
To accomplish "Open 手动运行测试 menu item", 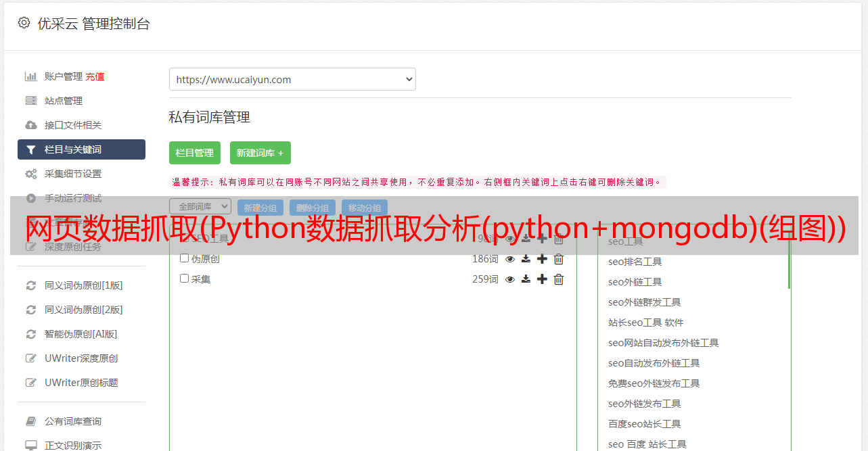I will point(73,198).
